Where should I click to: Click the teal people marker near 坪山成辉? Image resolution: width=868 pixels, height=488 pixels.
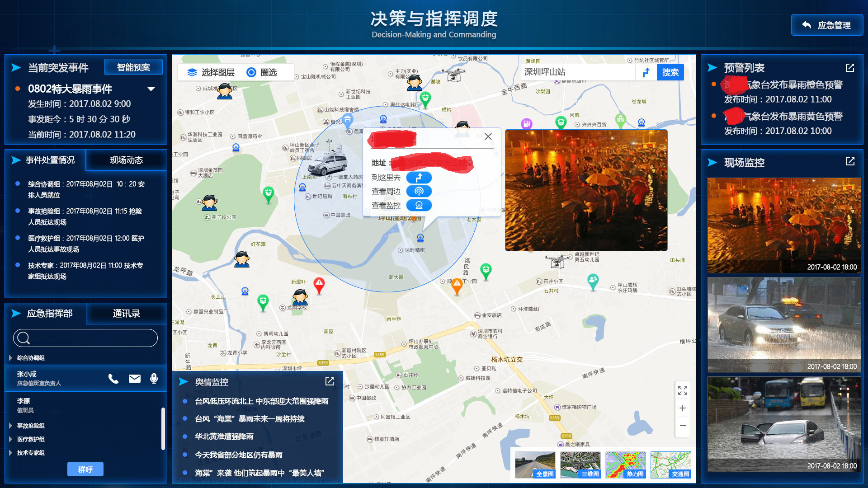[x=593, y=282]
